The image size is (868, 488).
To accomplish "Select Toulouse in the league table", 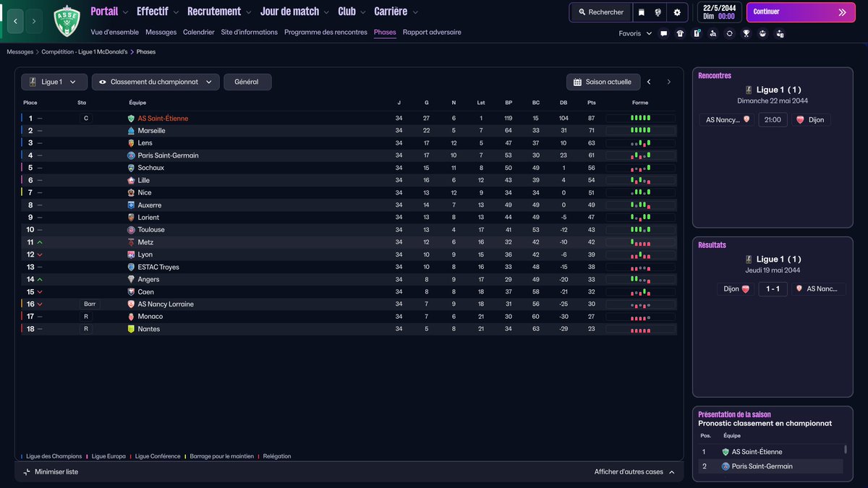I will [x=349, y=230].
